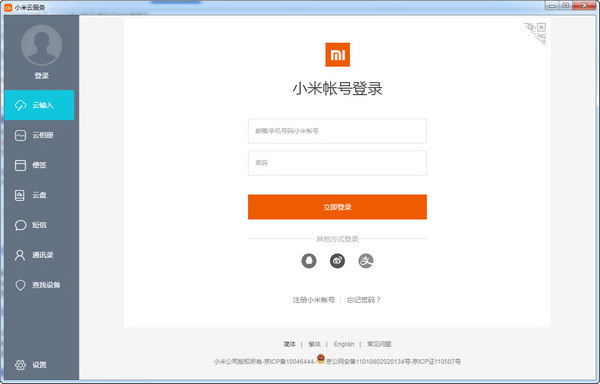Click the orange MI logo

coord(338,55)
